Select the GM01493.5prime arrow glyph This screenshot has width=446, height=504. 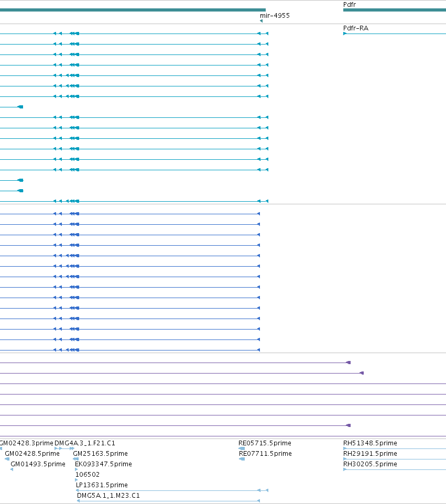click(12, 469)
